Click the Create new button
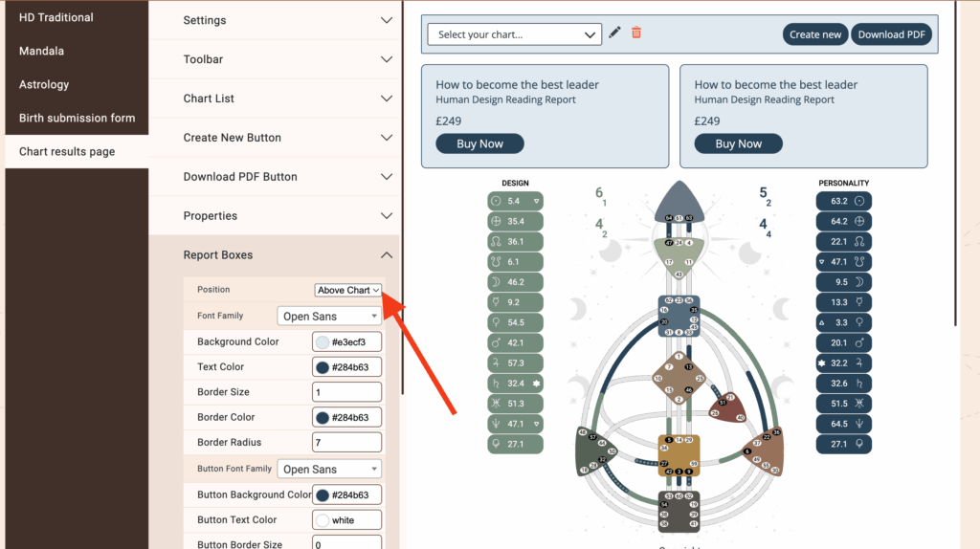The image size is (980, 549). click(815, 34)
